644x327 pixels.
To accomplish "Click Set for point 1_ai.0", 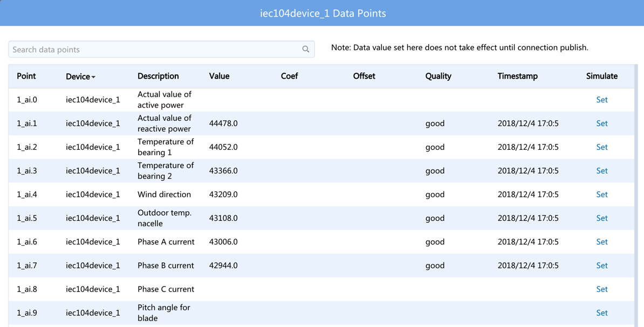I will [602, 100].
